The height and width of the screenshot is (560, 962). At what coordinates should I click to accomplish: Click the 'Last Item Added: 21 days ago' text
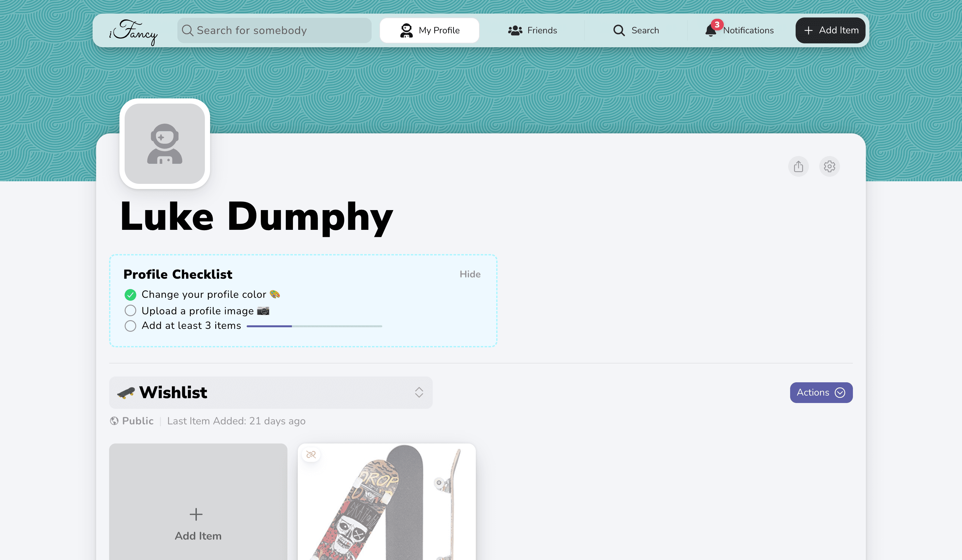pyautogui.click(x=236, y=421)
